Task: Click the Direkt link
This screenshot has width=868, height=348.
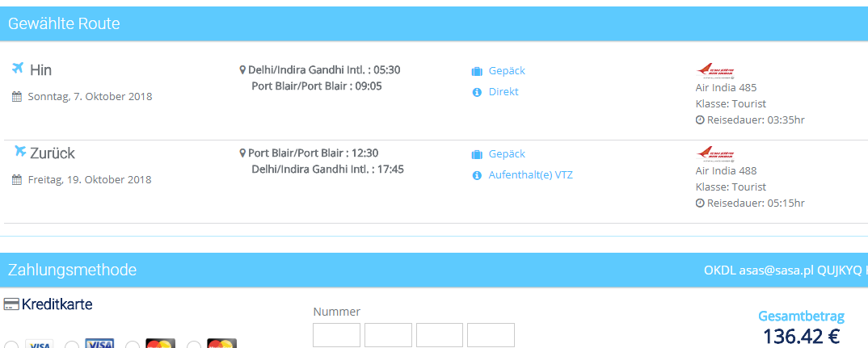Action: 504,92
